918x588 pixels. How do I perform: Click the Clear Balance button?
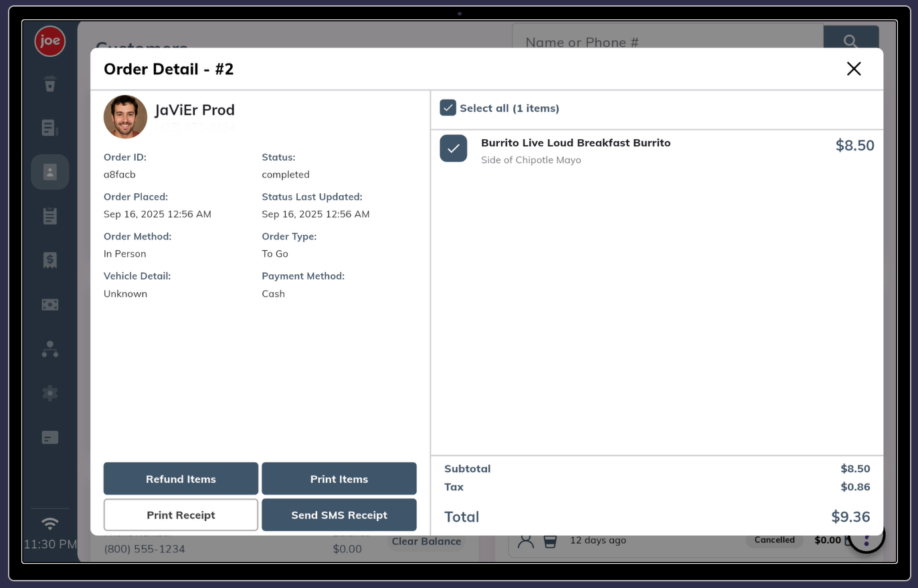click(426, 542)
